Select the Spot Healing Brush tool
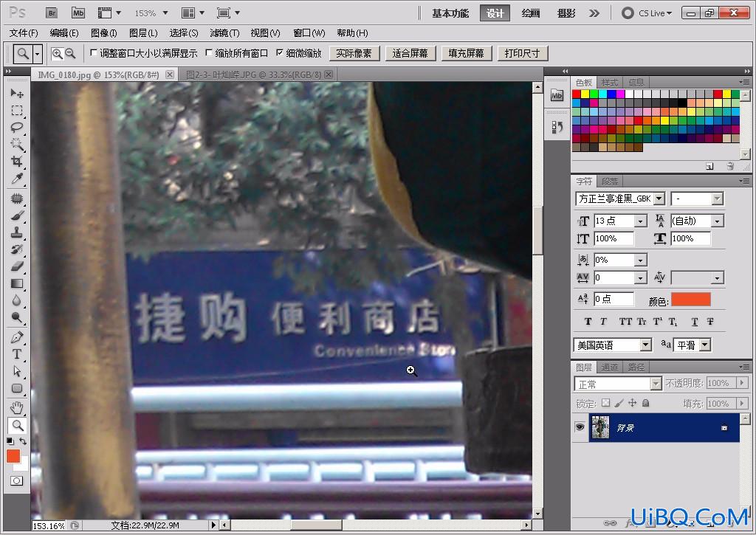 [17, 198]
